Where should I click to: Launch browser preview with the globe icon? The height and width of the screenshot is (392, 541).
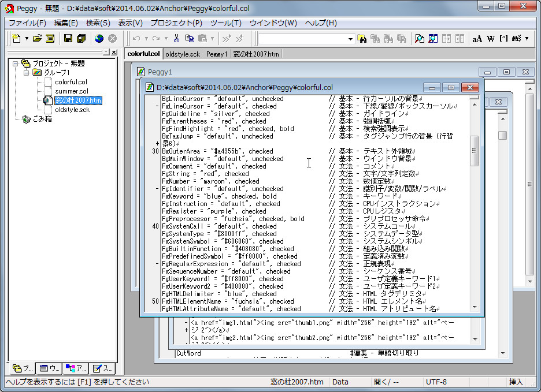tap(99, 39)
